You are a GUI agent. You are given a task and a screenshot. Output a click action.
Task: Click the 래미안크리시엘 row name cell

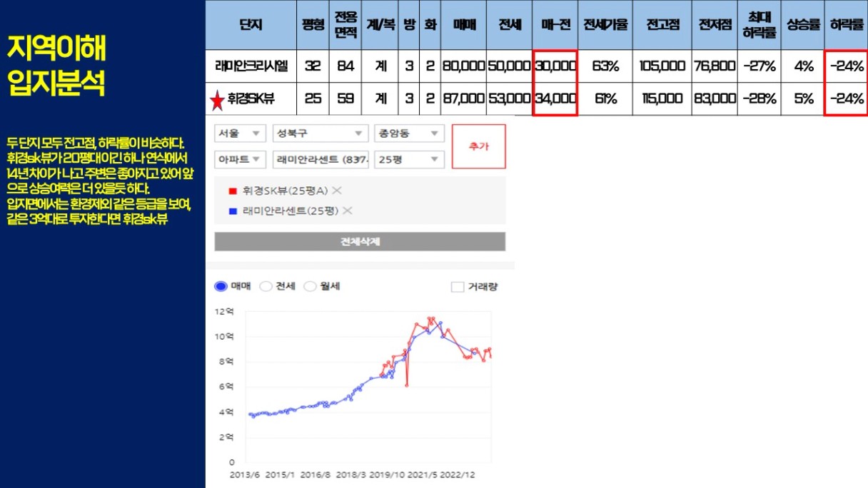click(x=251, y=66)
